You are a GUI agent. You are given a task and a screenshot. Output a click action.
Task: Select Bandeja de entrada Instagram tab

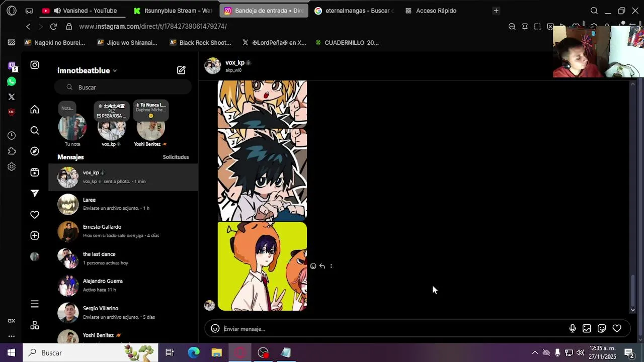[264, 11]
